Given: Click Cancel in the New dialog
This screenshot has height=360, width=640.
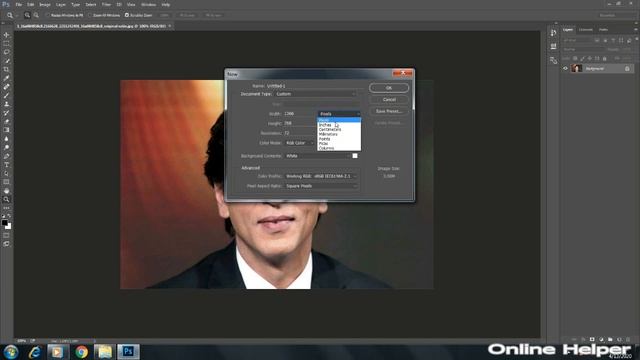Looking at the screenshot, I should tap(389, 100).
